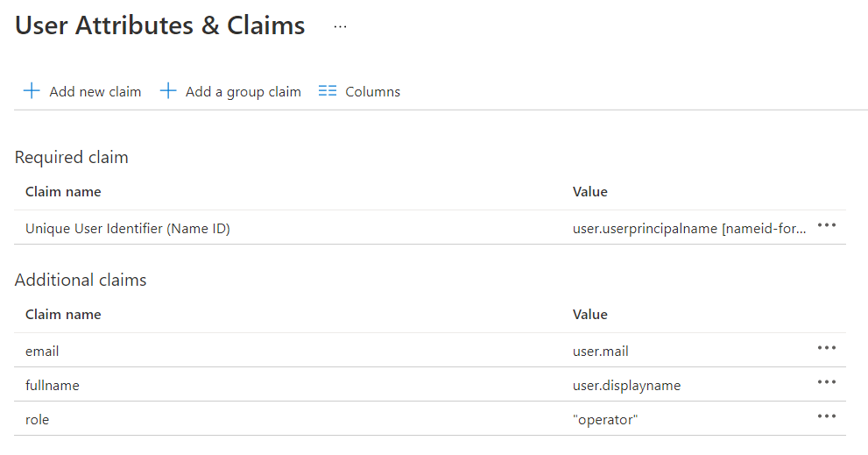Open ellipsis menu for Unique User Identifier row
868x455 pixels.
click(x=826, y=225)
